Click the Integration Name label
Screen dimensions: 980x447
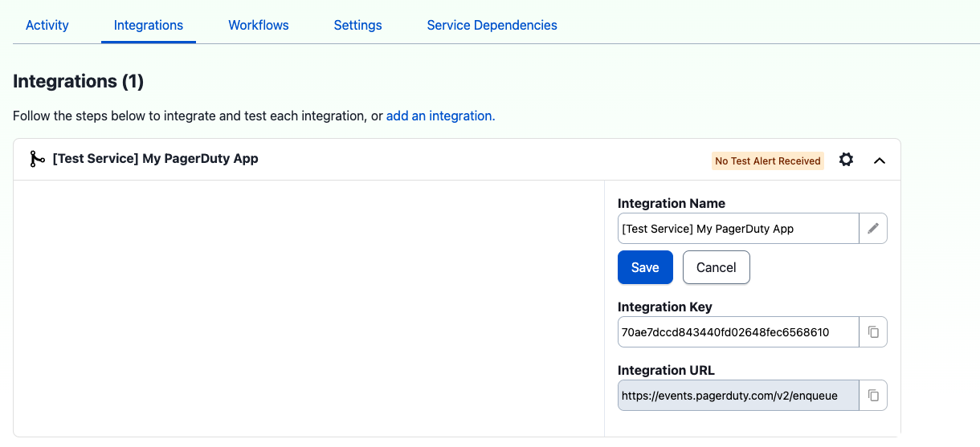pyautogui.click(x=672, y=203)
